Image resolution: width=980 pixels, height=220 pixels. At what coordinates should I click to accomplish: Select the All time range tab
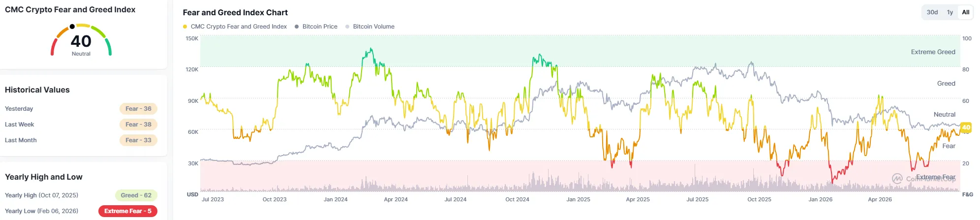point(966,12)
